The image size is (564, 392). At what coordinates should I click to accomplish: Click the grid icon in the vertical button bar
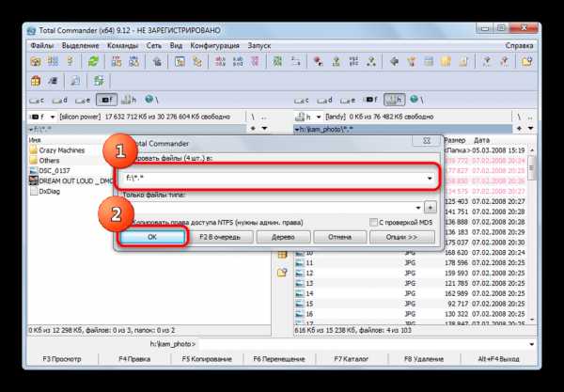(282, 254)
